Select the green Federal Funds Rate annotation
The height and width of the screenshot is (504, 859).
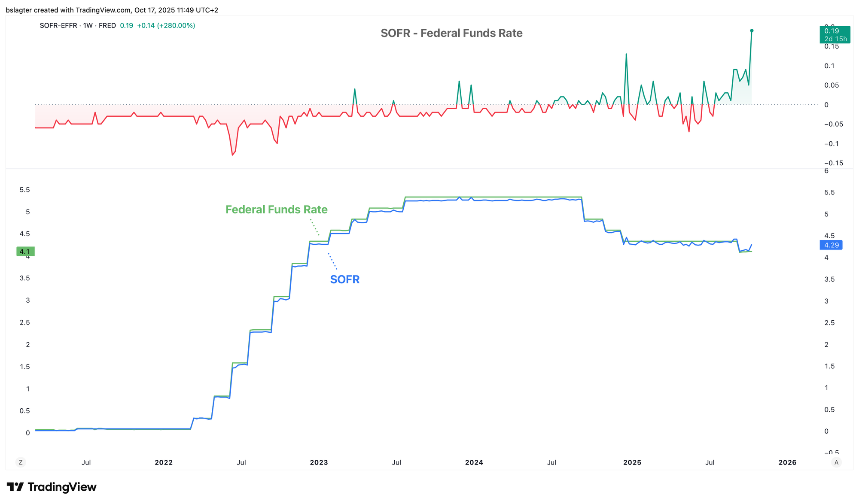click(x=276, y=209)
